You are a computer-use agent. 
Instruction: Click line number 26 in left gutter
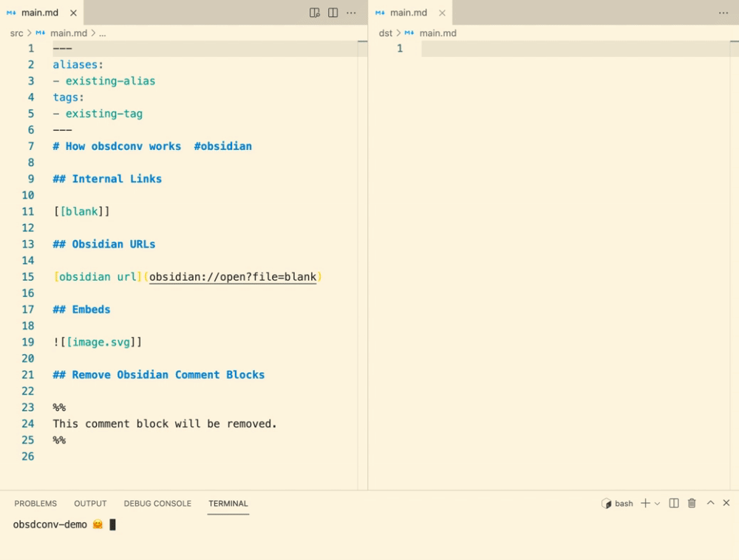28,457
